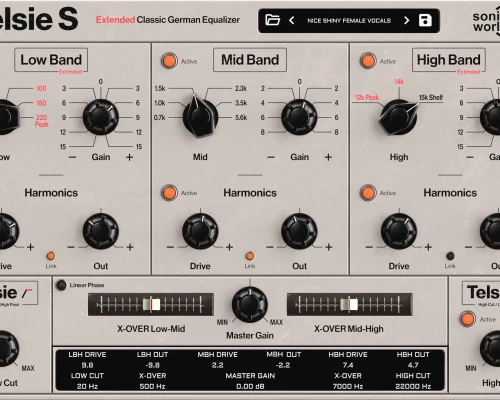The width and height of the screenshot is (500, 400).
Task: Toggle Mid Band Active button
Action: point(169,61)
